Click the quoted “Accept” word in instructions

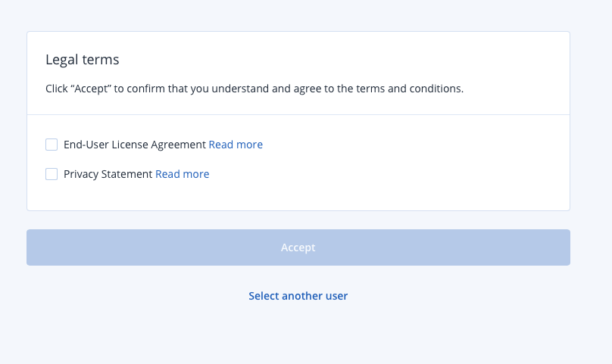91,89
